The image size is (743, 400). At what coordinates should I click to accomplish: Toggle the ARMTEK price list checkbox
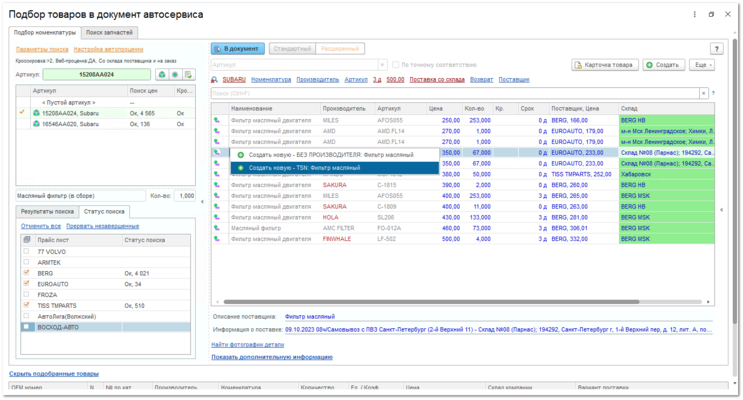pos(27,262)
